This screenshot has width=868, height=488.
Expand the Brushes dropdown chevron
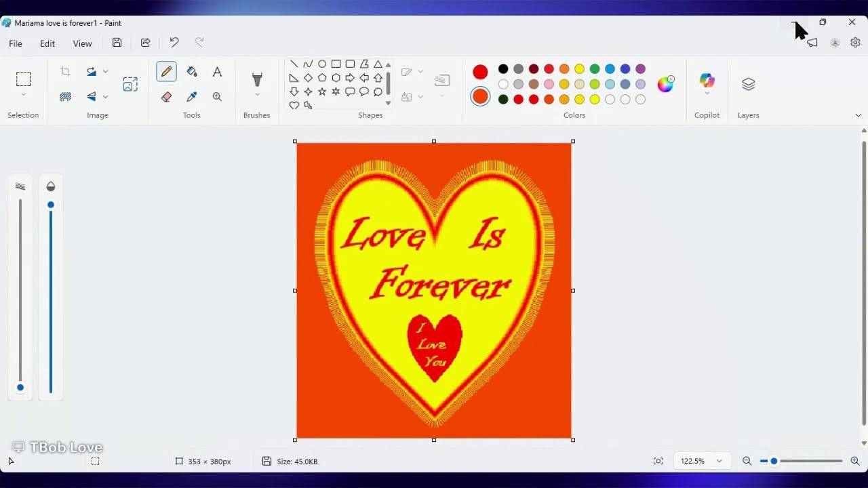(257, 95)
